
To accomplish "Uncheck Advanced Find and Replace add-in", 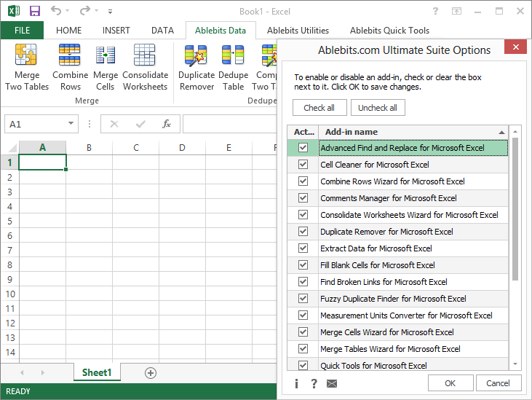I will (303, 148).
